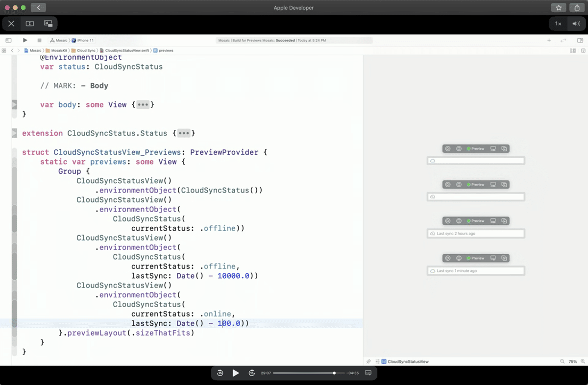Screen dimensions: 588x385
Task: Play live preview above 'Last sync 1 minute ago'
Action: point(448,258)
